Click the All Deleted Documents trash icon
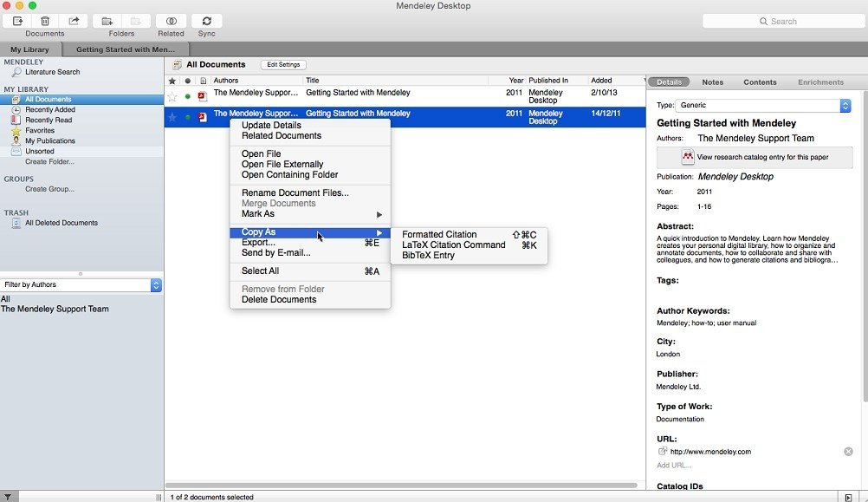Screen dimensions: 868x502 pyautogui.click(x=16, y=223)
